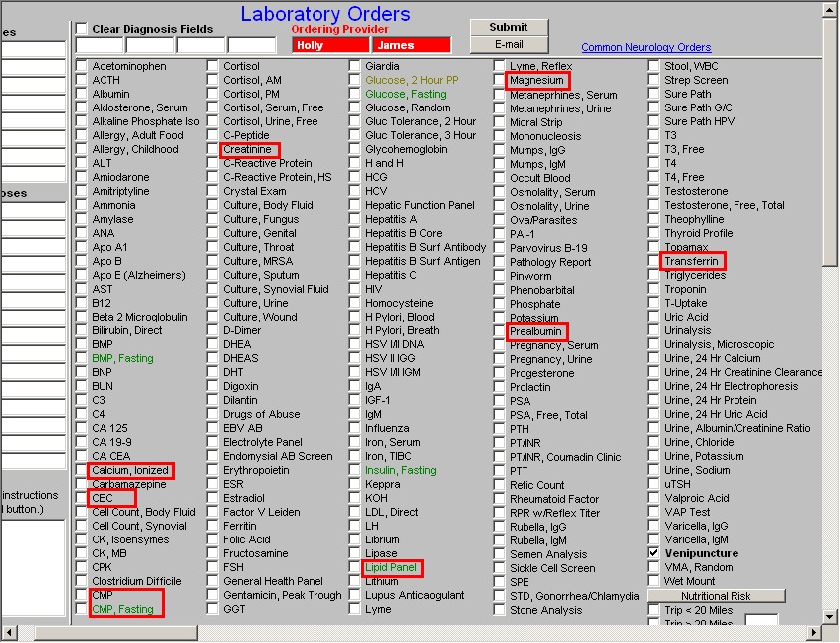Tick the Wet Mount checkbox
The image size is (840, 643).
[x=653, y=581]
